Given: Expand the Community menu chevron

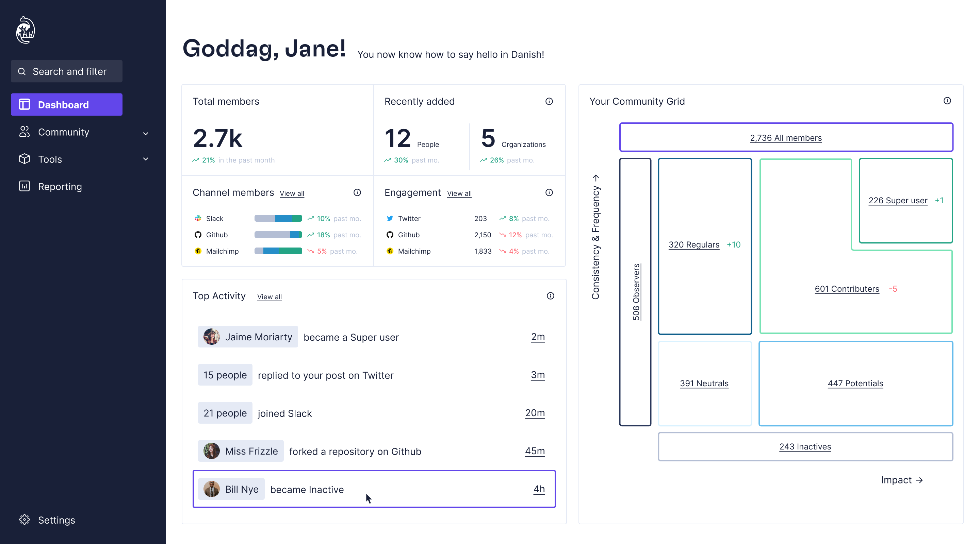Looking at the screenshot, I should [145, 133].
